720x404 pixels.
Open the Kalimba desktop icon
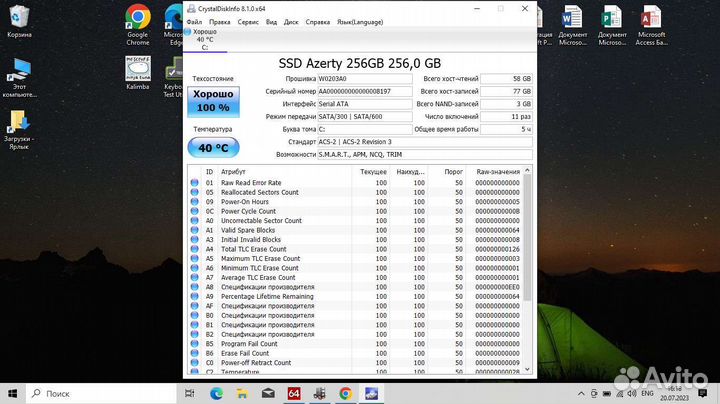click(x=138, y=73)
